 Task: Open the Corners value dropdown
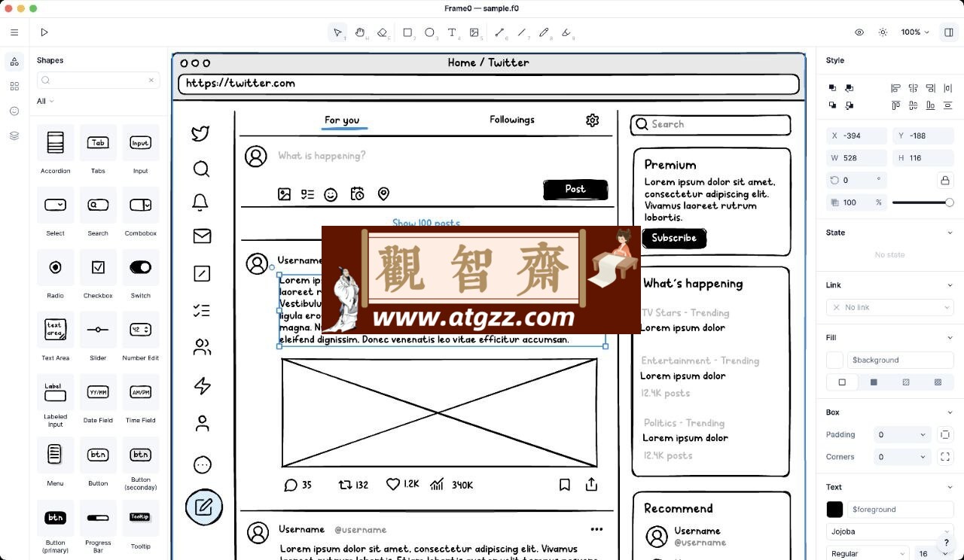click(904, 457)
